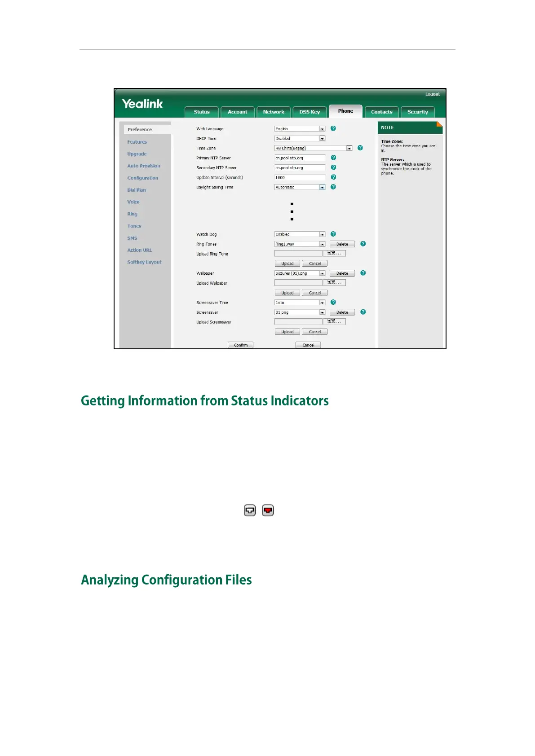
Task: Click the Logout link
Action: point(433,94)
